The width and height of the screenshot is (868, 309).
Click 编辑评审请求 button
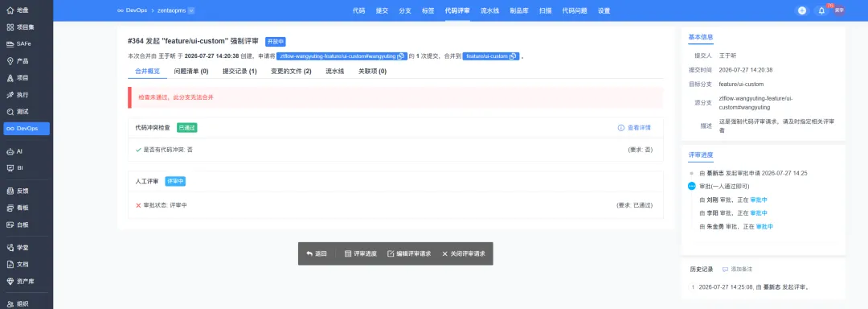409,253
